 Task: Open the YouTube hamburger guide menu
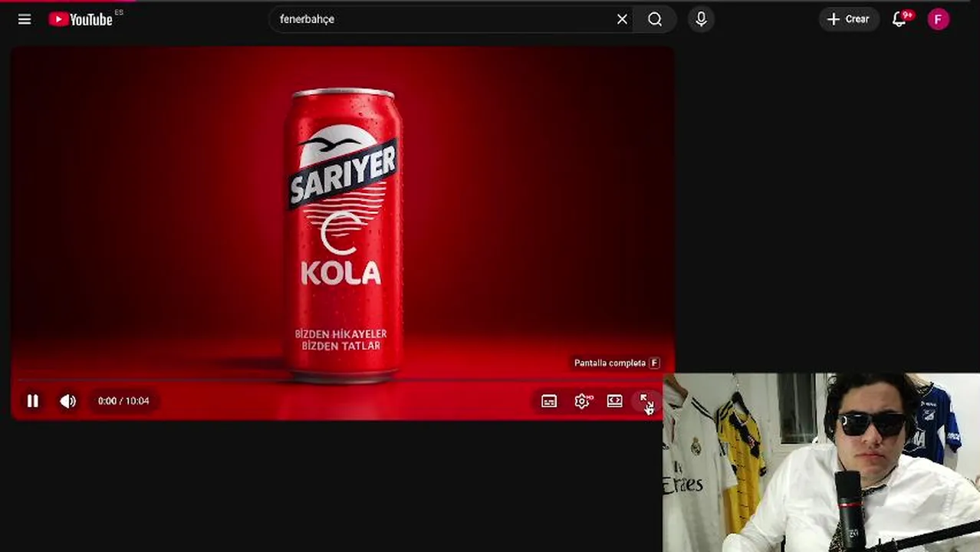25,19
